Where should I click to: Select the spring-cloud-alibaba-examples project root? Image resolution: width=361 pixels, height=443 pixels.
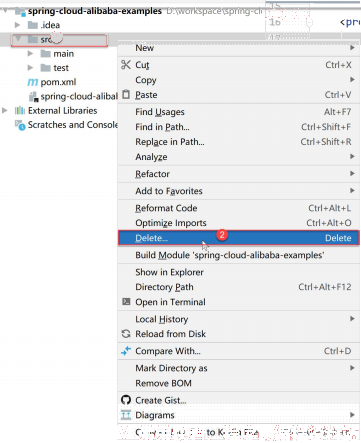click(x=95, y=11)
